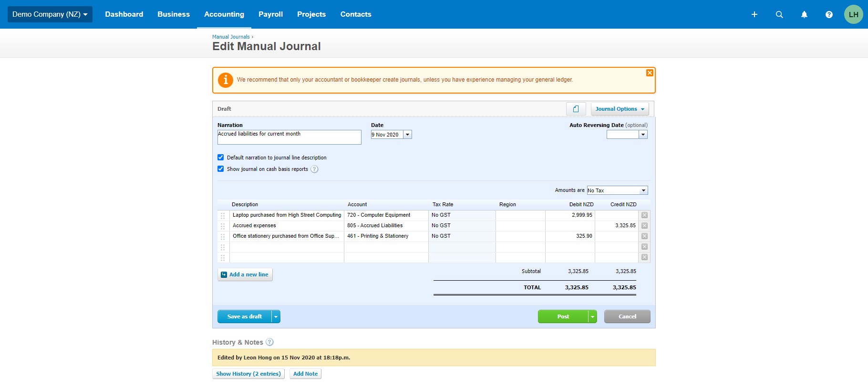This screenshot has width=868, height=390.
Task: Open the search magnifier icon
Action: [x=779, y=14]
